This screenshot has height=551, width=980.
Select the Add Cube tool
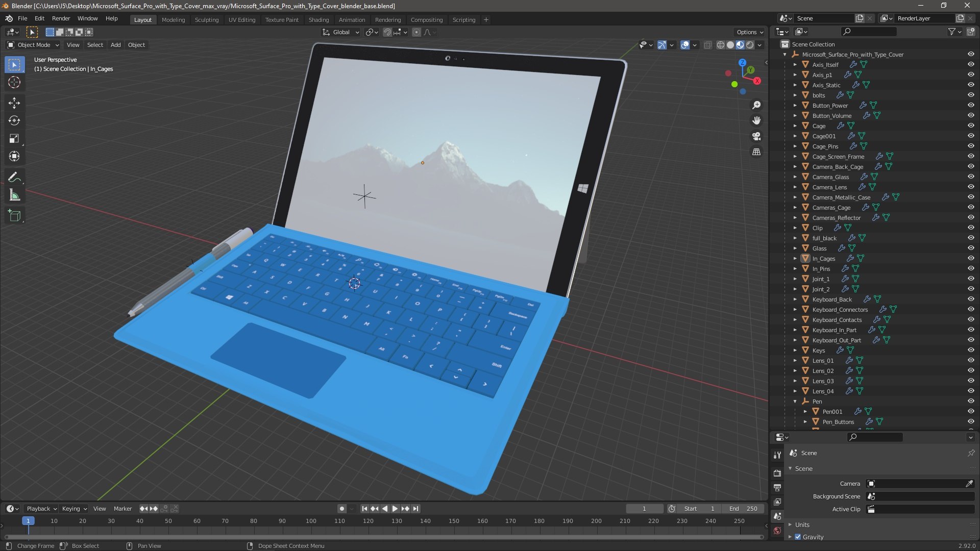tap(14, 216)
